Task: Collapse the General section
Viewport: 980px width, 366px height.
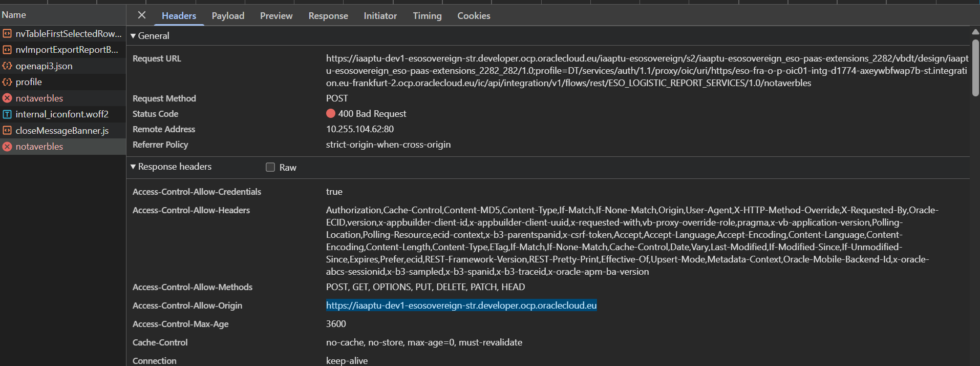Action: [133, 36]
